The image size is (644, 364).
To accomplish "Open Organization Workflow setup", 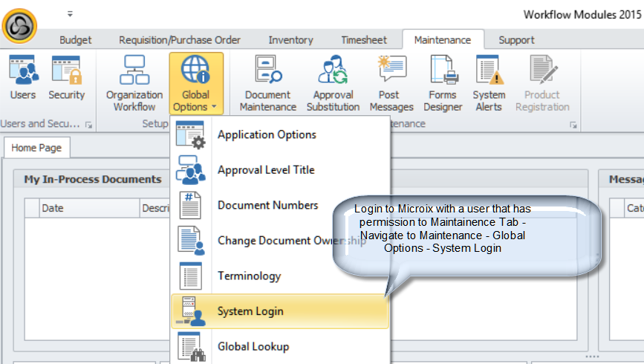I will pyautogui.click(x=134, y=83).
